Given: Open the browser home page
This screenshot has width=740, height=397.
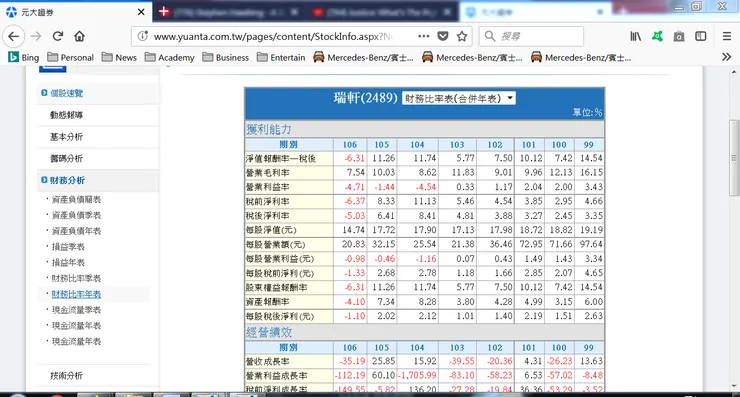Looking at the screenshot, I should tap(79, 36).
